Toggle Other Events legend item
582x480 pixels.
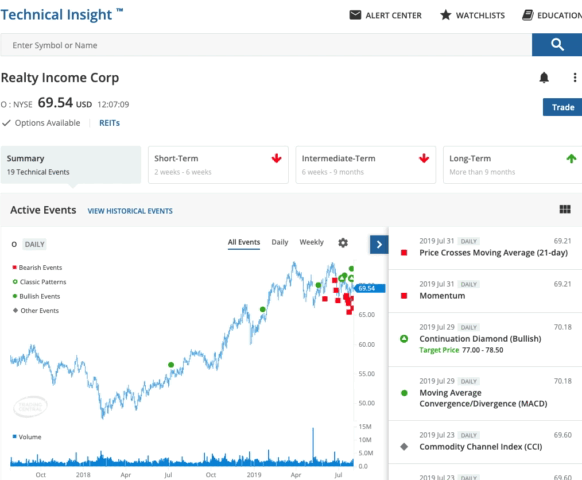pos(36,310)
